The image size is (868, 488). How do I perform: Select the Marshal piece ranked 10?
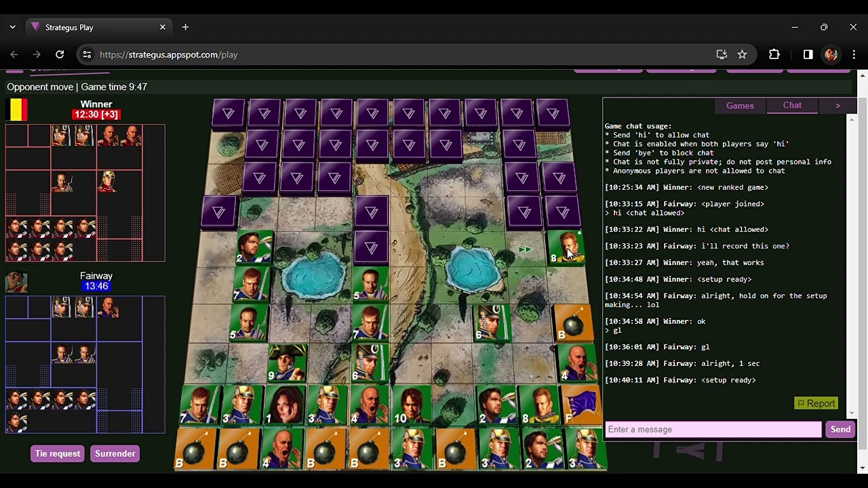point(412,407)
